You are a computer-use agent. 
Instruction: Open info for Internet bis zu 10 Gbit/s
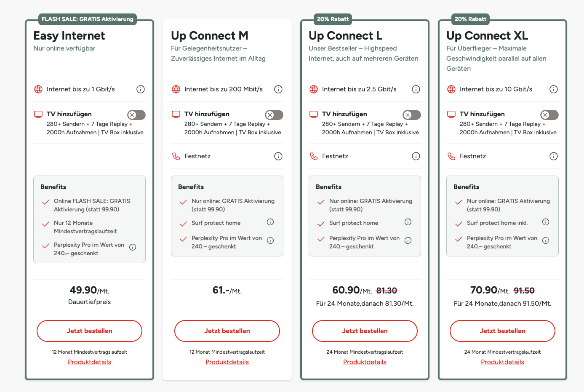pyautogui.click(x=554, y=89)
